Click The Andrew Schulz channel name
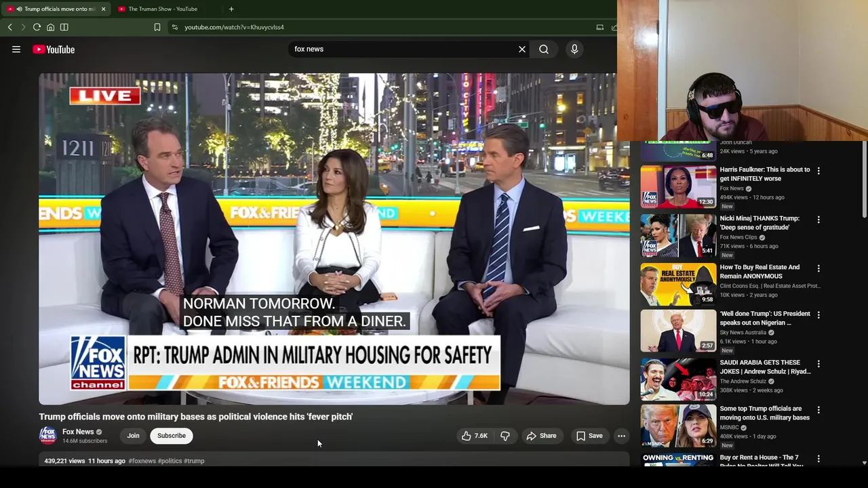868x488 pixels. coord(743,382)
